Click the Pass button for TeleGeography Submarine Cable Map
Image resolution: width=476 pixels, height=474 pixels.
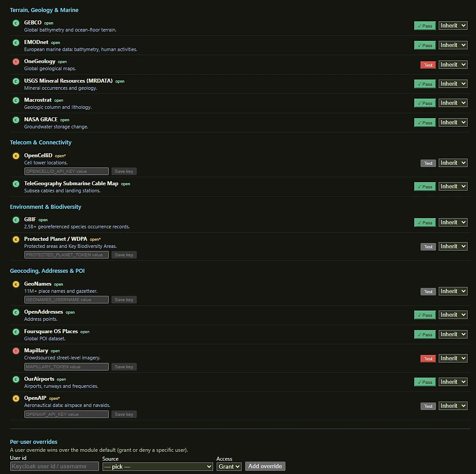pyautogui.click(x=425, y=187)
